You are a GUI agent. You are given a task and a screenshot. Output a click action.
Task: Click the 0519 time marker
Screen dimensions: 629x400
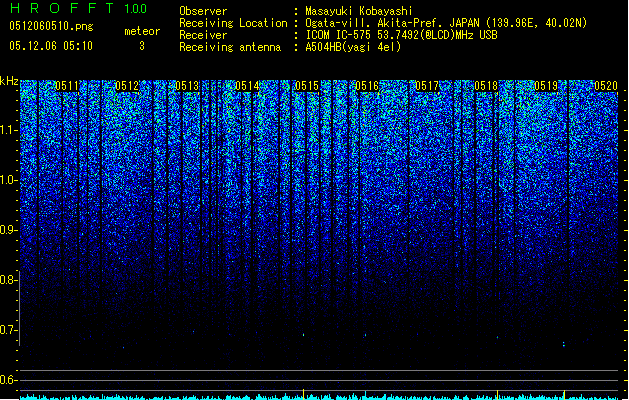pos(546,86)
